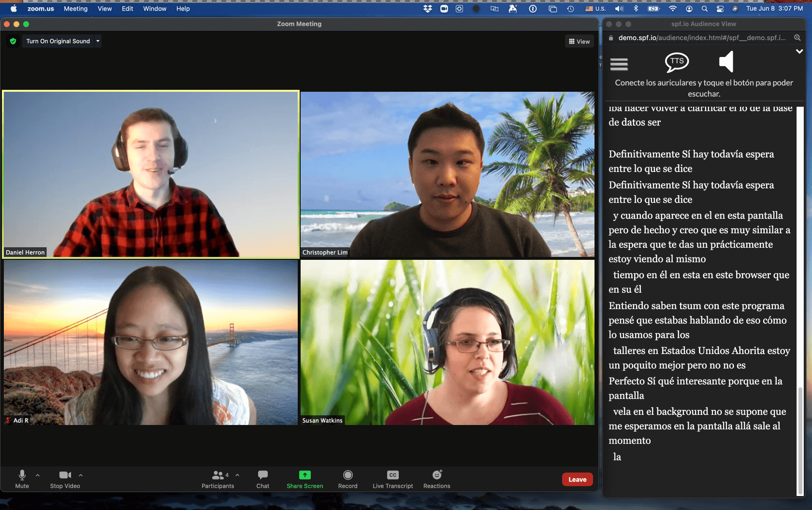Start Share Screen
This screenshot has height=510, width=812.
point(304,479)
